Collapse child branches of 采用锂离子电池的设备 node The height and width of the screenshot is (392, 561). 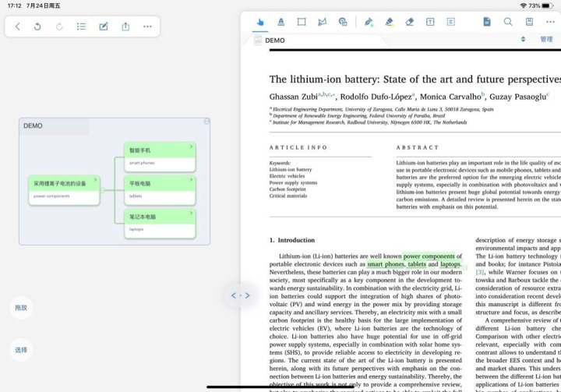tap(103, 190)
